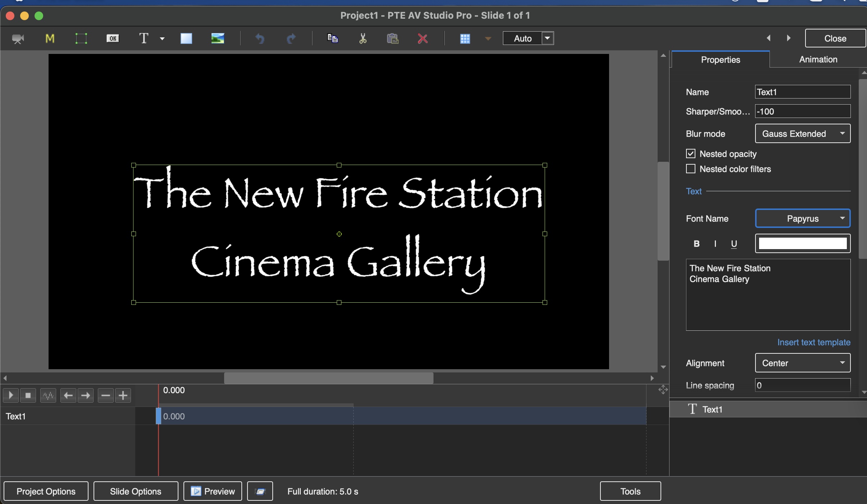This screenshot has height=504, width=867.
Task: Open the Slide Options dialog
Action: click(136, 491)
